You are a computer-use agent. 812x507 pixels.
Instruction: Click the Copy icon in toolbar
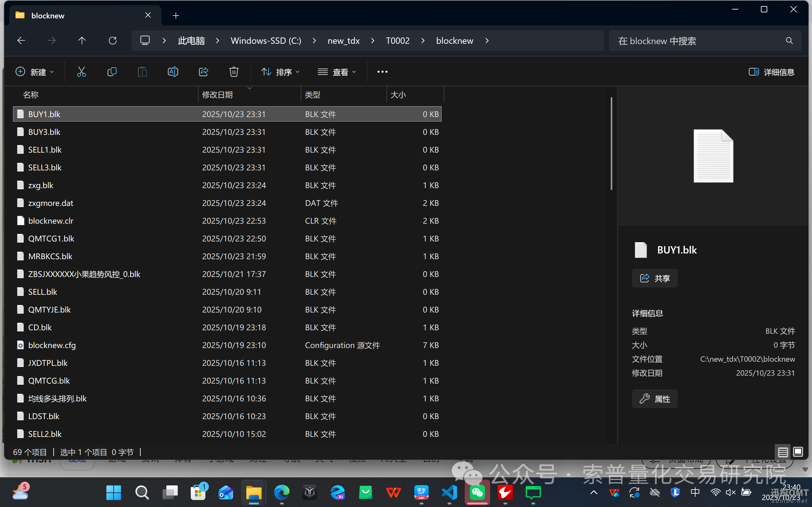[x=112, y=72]
